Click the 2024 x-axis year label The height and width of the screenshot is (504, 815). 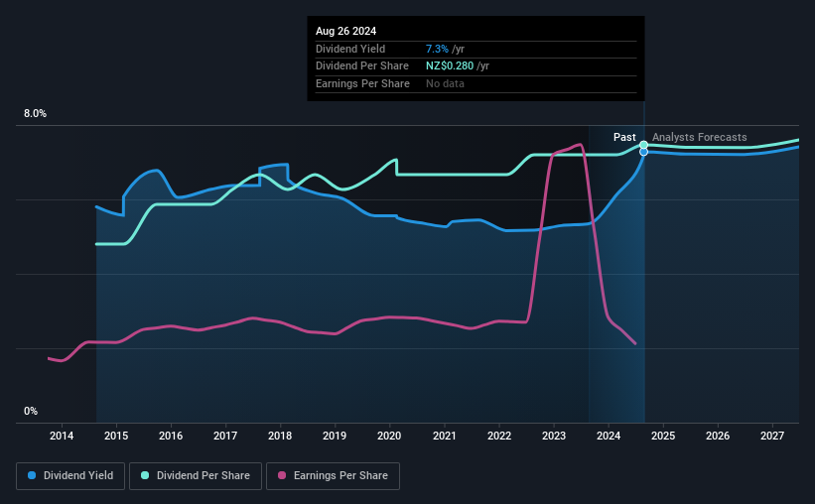click(609, 436)
